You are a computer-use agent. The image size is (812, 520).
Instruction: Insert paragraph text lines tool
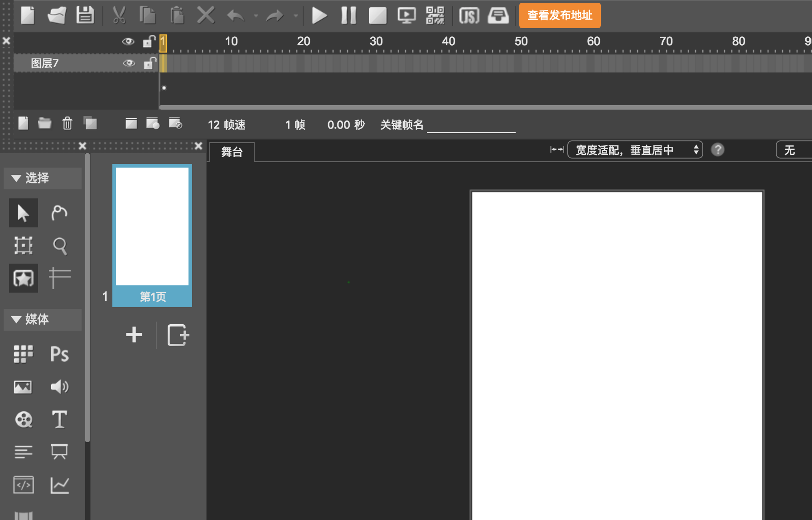pos(24,452)
